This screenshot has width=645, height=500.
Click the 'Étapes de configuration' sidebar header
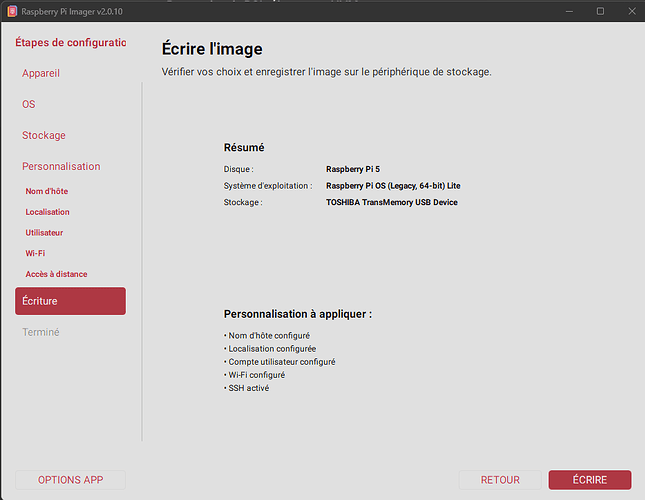pos(71,42)
